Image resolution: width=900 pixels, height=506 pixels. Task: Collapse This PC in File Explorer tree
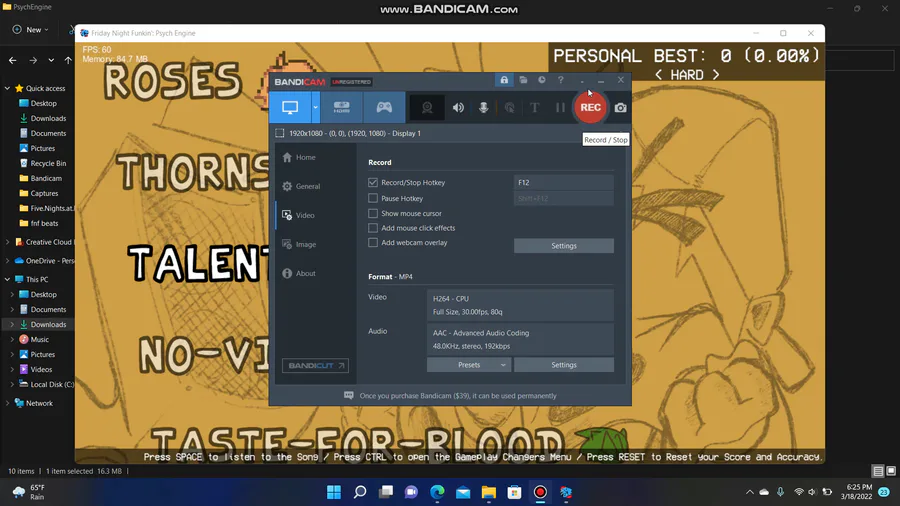click(x=7, y=279)
